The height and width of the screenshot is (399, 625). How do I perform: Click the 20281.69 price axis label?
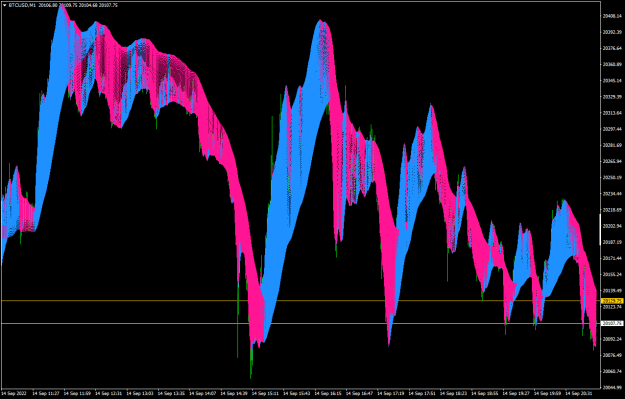612,145
